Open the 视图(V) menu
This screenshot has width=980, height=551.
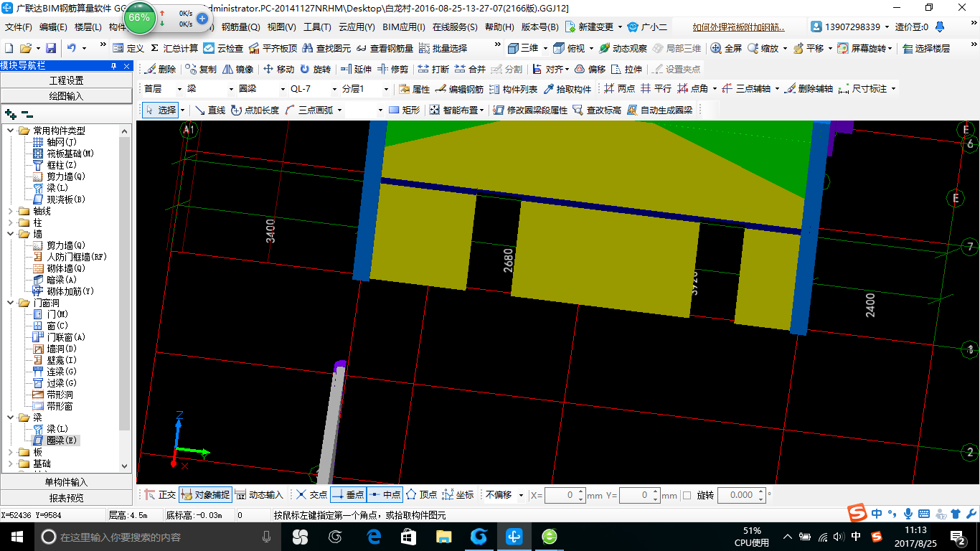[x=281, y=27]
